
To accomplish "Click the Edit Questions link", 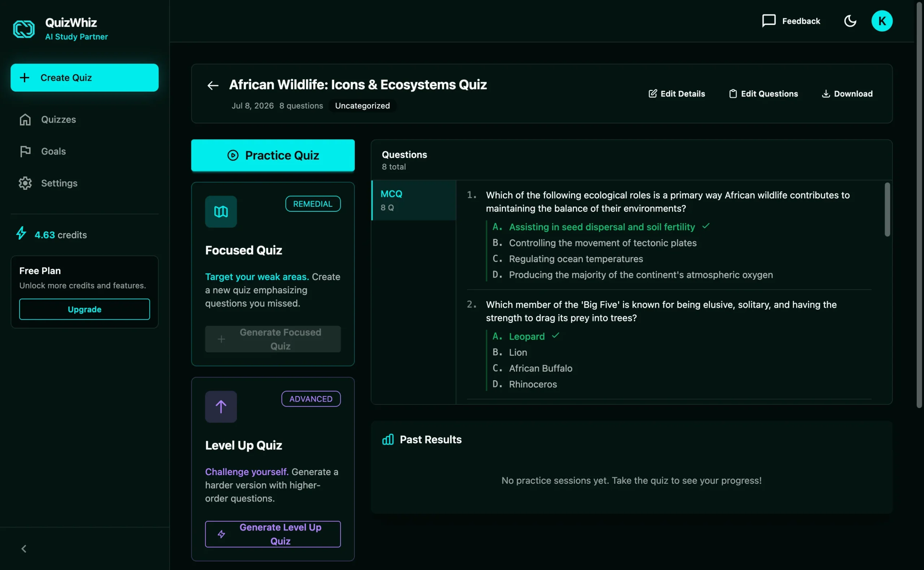I will tap(763, 93).
